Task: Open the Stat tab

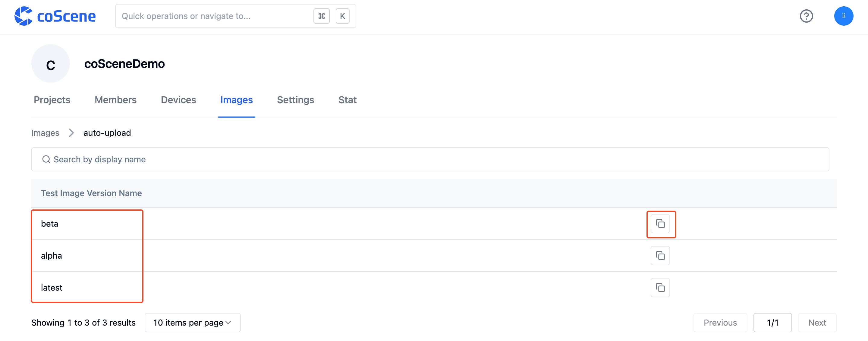Action: [x=347, y=100]
